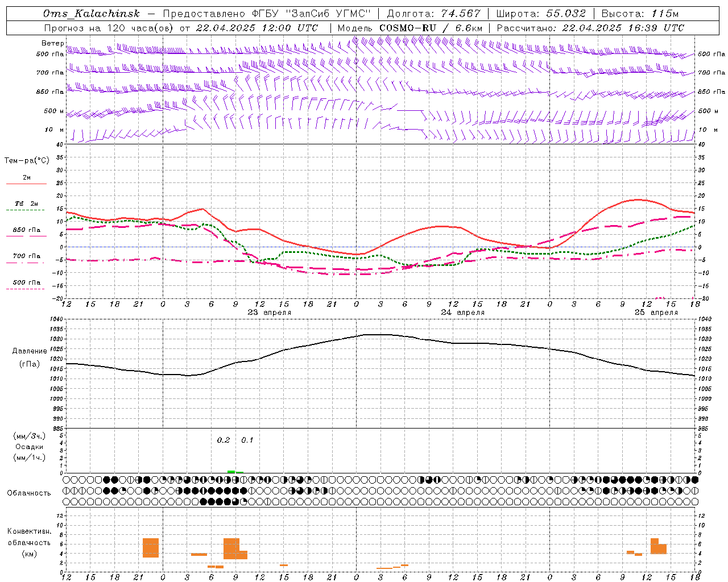Screen dimensions: 728x582
Task: Click the 'Модель COSMO-RU / 6.6км' text
Action: 410,28
